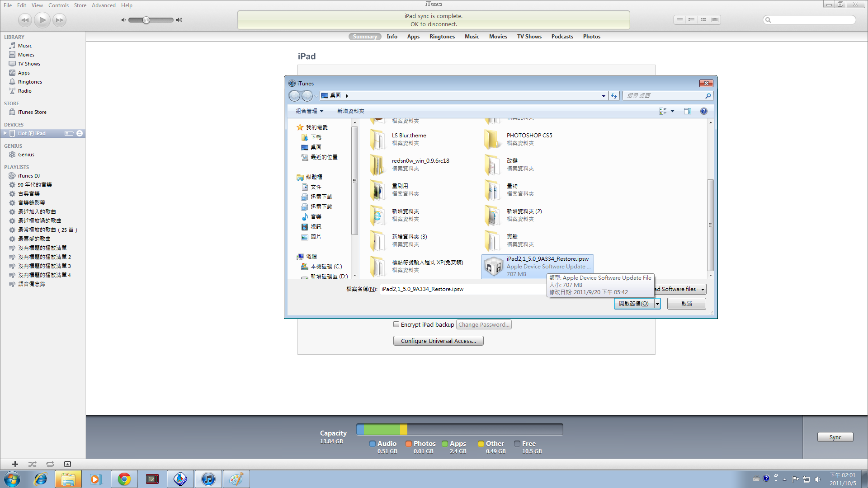Select 下載 in the favorites tree

coord(316,137)
